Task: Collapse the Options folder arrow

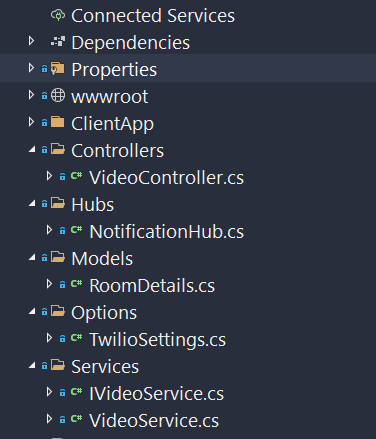Action: (32, 311)
